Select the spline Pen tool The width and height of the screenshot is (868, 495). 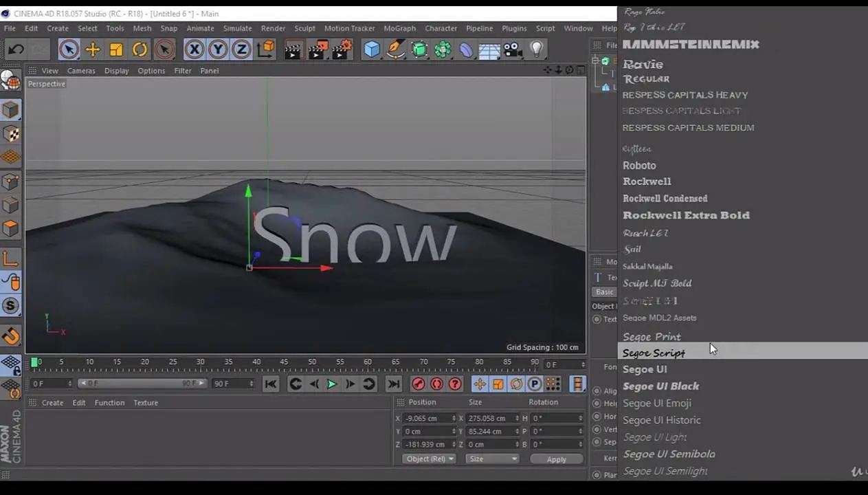tap(396, 49)
